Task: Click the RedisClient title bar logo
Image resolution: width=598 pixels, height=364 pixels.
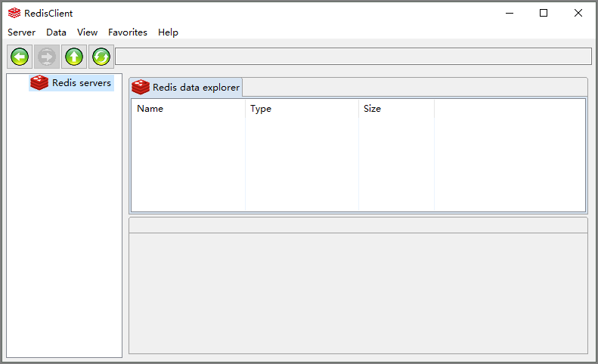Action: click(x=14, y=13)
